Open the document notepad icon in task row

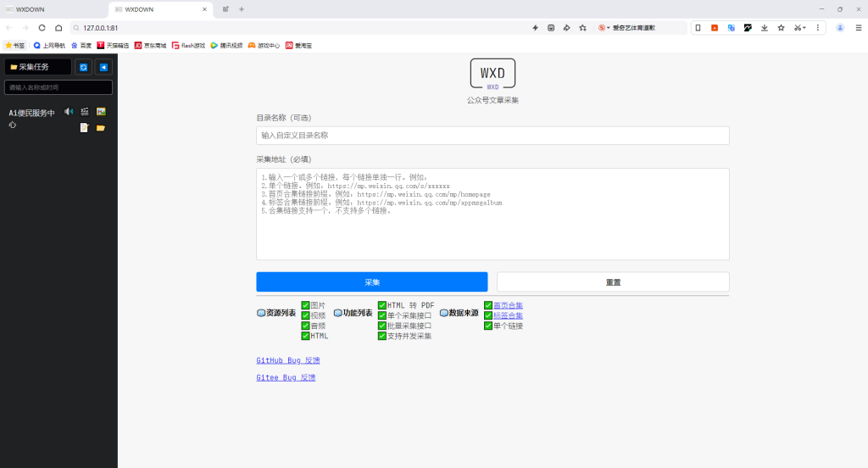84,128
